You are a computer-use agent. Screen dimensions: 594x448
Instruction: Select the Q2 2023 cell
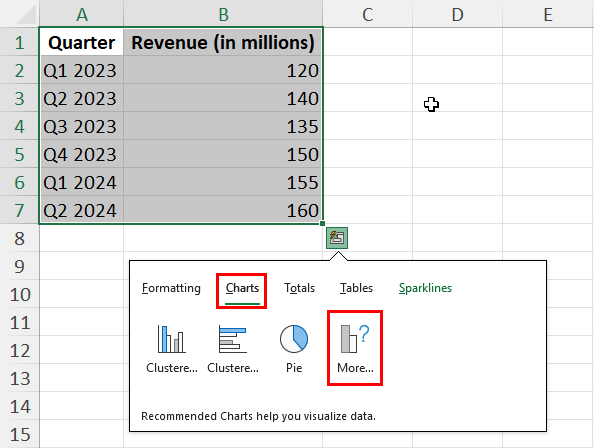(81, 98)
